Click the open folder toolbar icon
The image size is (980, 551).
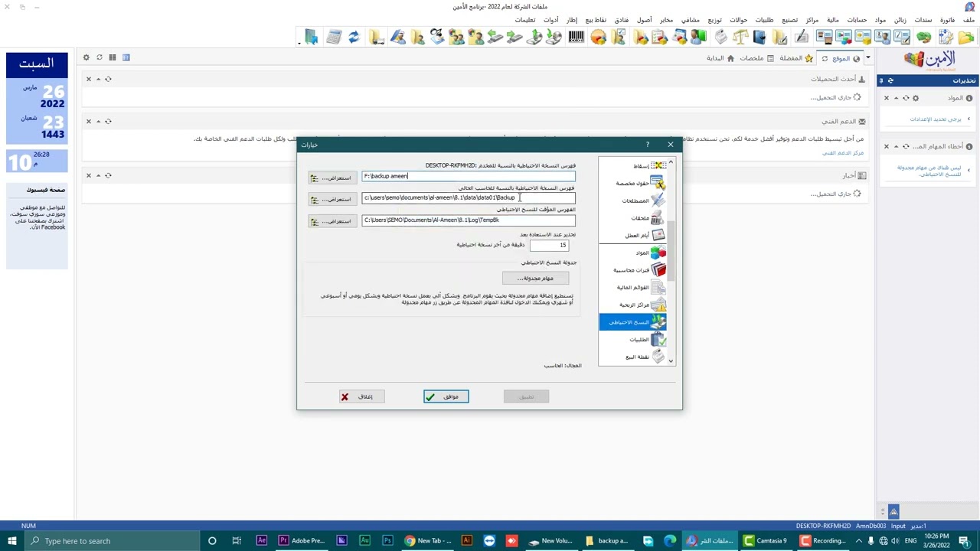[965, 37]
